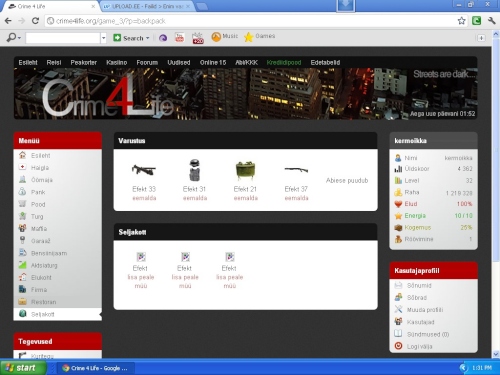Click müü under the first backpack item
Screen dimensions: 500x375
pyautogui.click(x=141, y=286)
